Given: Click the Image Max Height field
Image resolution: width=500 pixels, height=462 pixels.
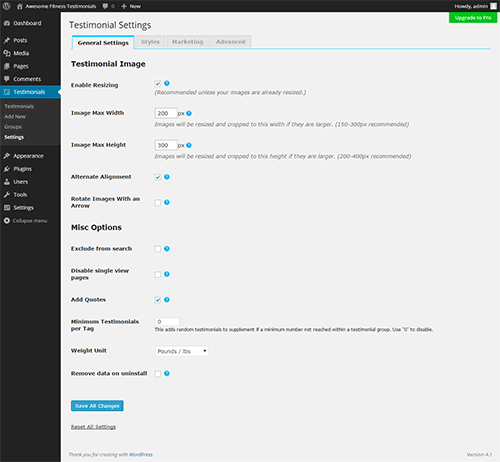Looking at the screenshot, I should (166, 145).
